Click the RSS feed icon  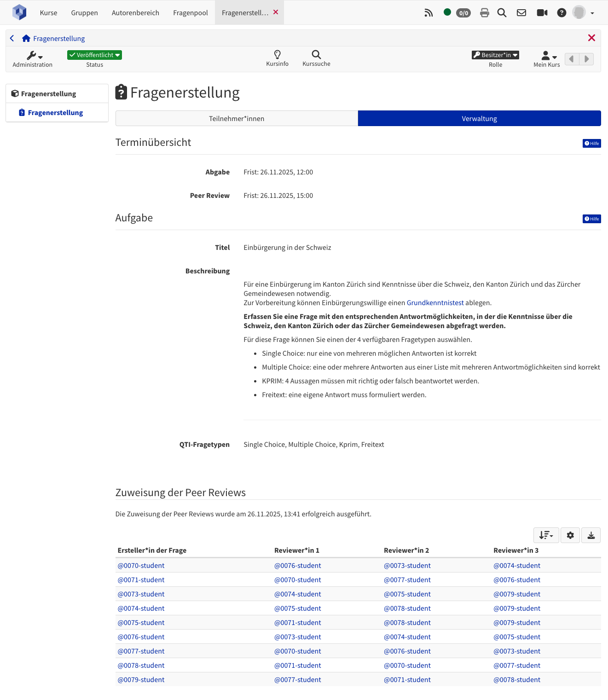pos(428,13)
